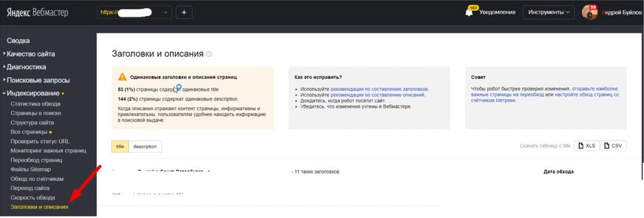Click '53 (1%)' duplicate title statistic

coord(127,89)
